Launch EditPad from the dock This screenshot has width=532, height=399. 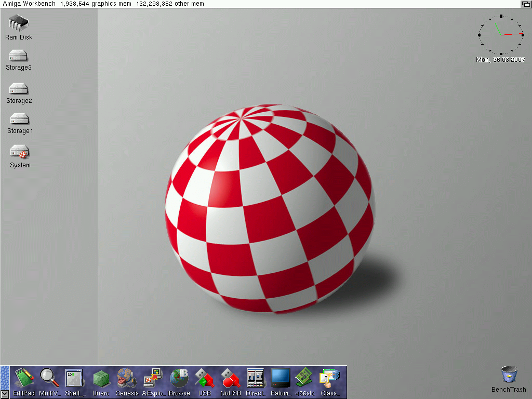pos(23,378)
